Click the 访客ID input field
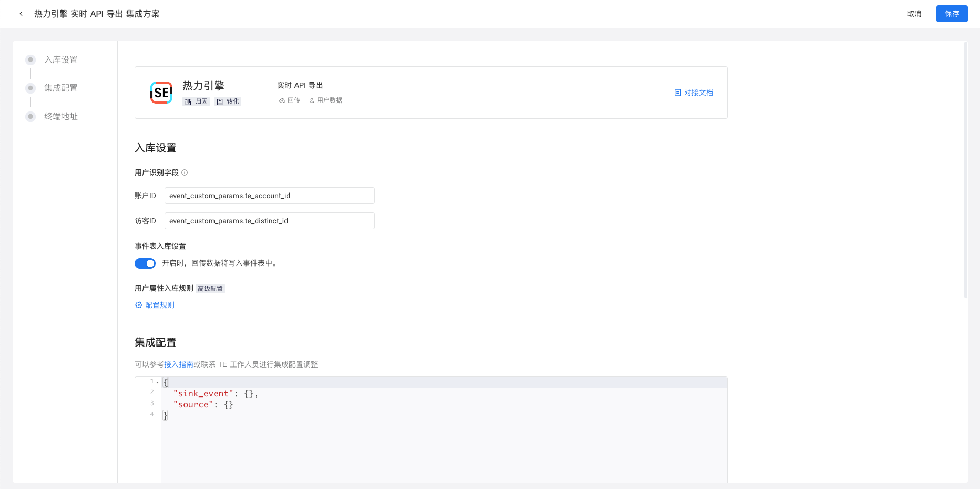Viewport: 980px width, 489px height. click(270, 221)
